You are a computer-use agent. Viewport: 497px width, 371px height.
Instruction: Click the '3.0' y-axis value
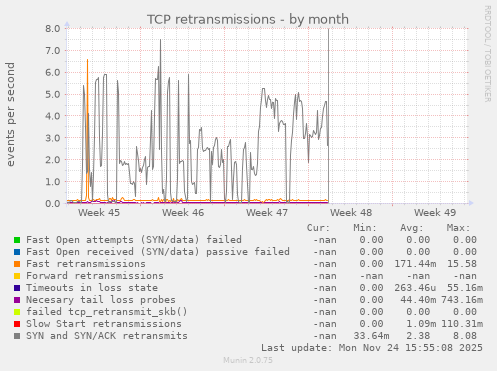point(53,138)
